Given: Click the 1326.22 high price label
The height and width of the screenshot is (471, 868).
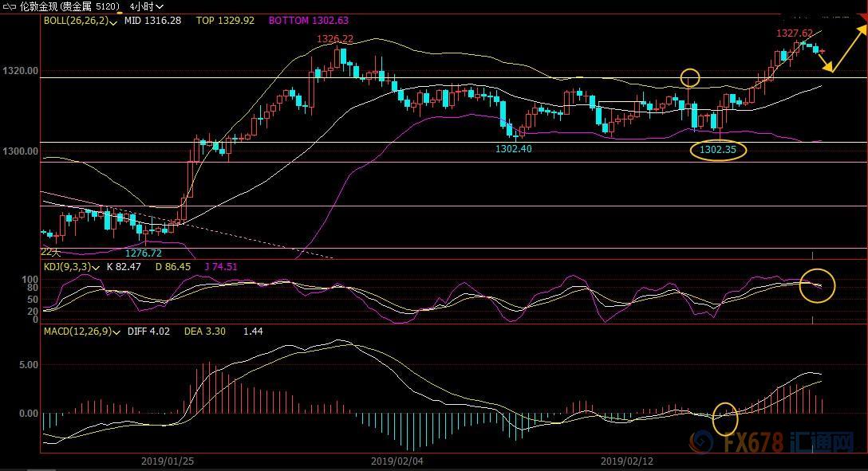Looking at the screenshot, I should coord(335,38).
